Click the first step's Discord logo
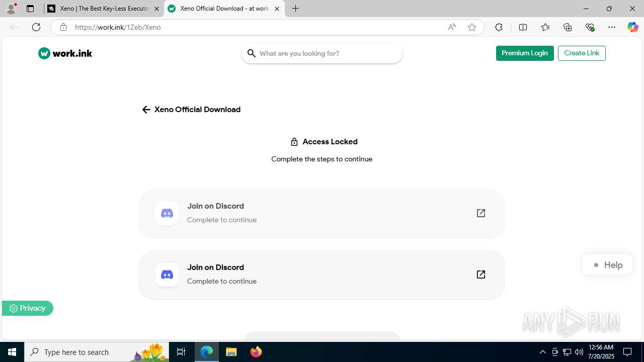Image resolution: width=644 pixels, height=362 pixels. (x=167, y=213)
